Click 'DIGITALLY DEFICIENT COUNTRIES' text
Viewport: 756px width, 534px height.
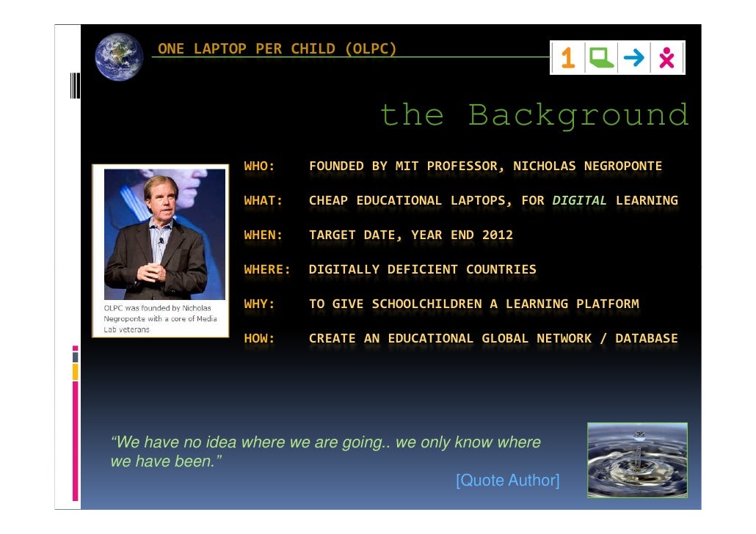pyautogui.click(x=422, y=269)
